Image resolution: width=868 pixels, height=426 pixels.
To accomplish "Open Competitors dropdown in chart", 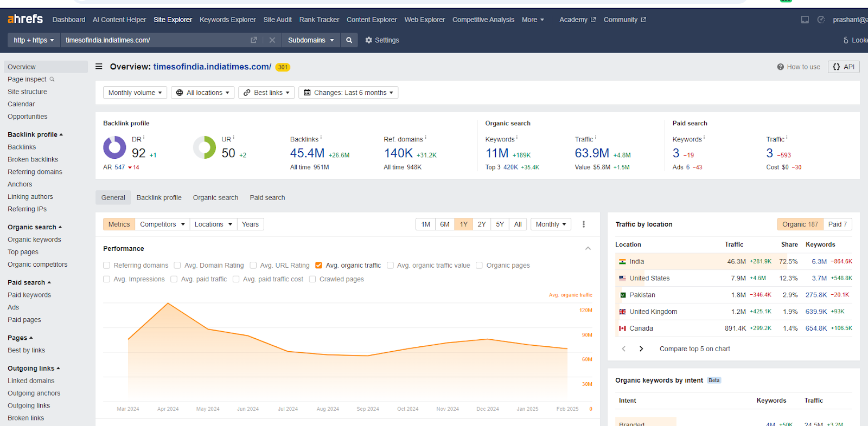I will click(x=162, y=224).
